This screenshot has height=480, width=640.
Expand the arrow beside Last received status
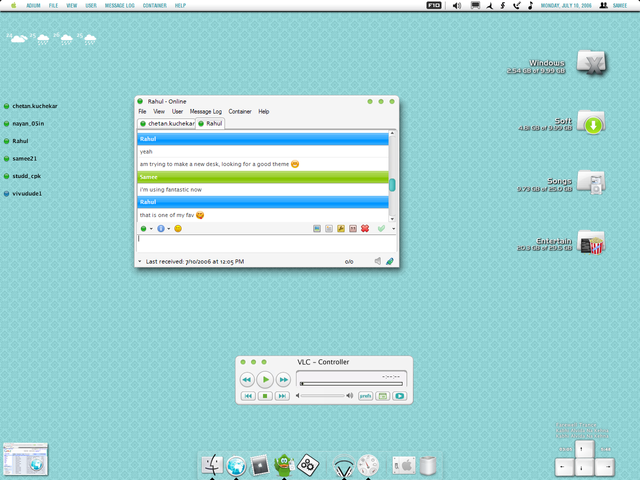click(140, 261)
